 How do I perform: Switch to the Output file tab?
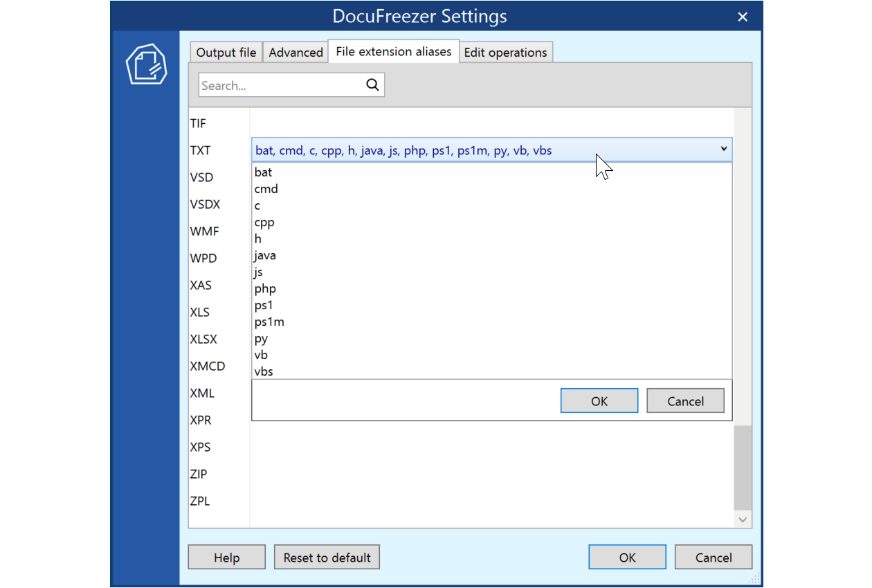pos(226,52)
